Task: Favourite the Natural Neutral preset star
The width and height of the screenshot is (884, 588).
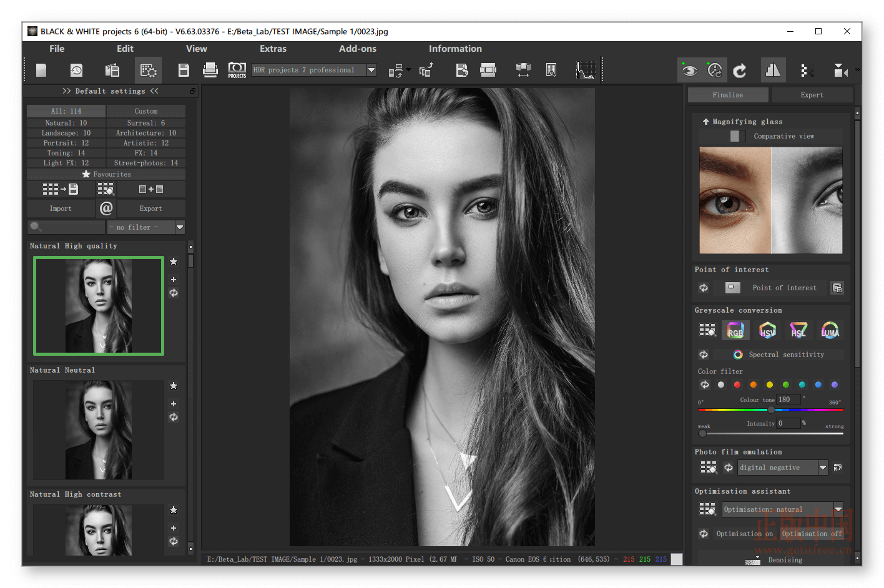Action: pos(174,386)
